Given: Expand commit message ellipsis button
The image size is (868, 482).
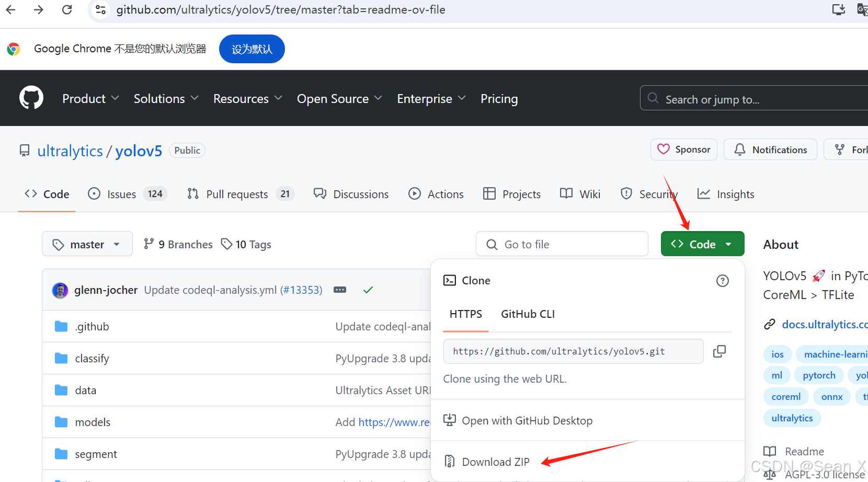Looking at the screenshot, I should [x=340, y=290].
